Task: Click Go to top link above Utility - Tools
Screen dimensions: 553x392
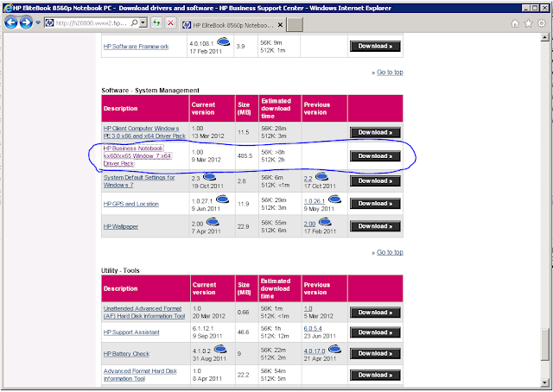Action: pos(390,252)
